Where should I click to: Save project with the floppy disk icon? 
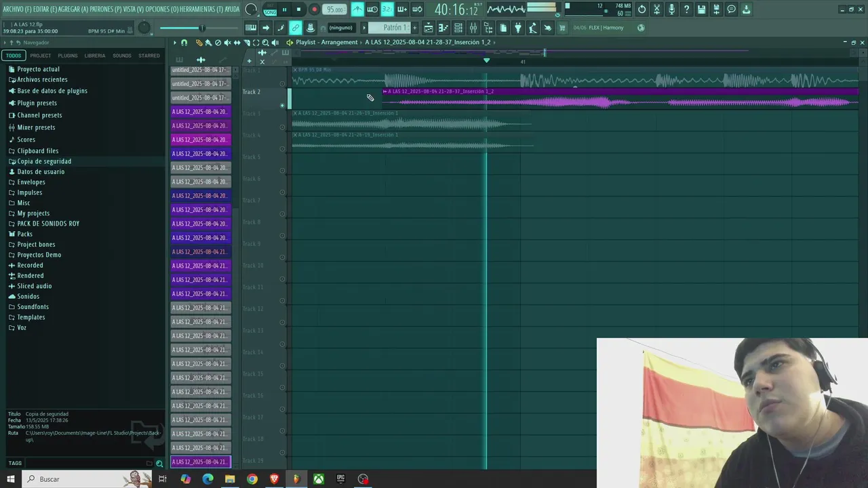point(701,9)
